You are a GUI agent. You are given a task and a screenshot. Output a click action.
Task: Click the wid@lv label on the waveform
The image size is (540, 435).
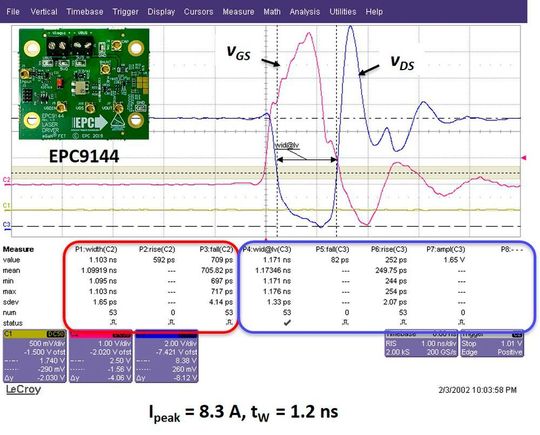point(287,146)
